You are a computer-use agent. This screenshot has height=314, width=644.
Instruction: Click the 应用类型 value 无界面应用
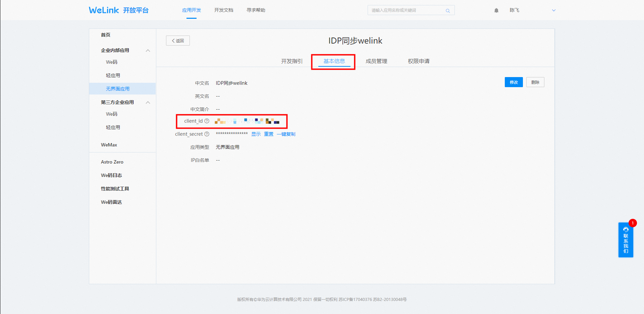pyautogui.click(x=227, y=147)
